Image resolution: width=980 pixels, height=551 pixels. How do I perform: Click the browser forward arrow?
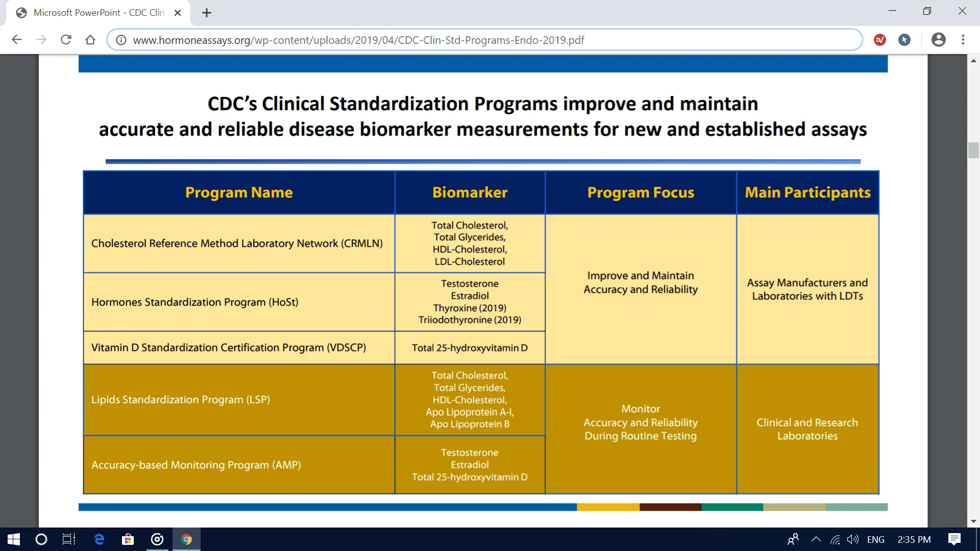41,40
